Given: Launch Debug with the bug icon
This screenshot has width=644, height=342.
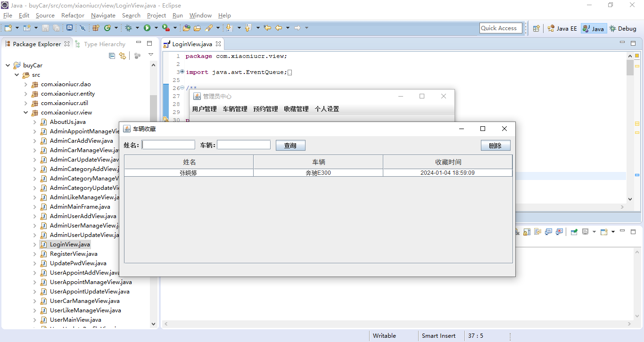Looking at the screenshot, I should 128,28.
